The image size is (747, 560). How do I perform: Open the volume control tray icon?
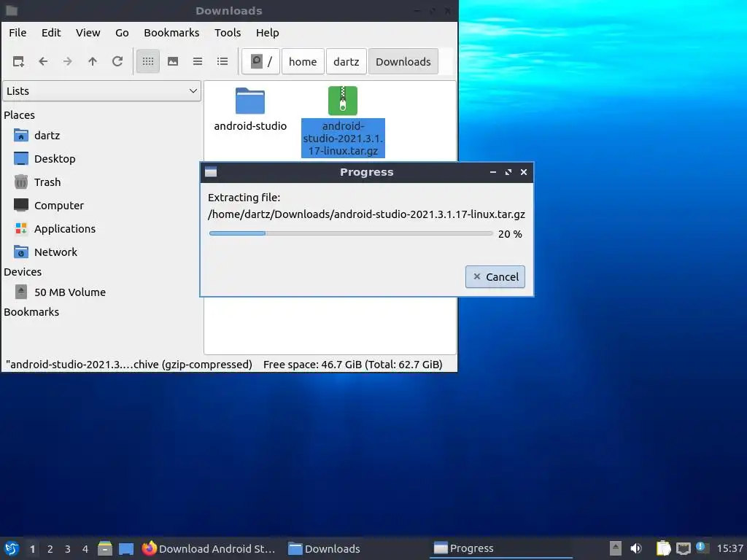tap(636, 548)
